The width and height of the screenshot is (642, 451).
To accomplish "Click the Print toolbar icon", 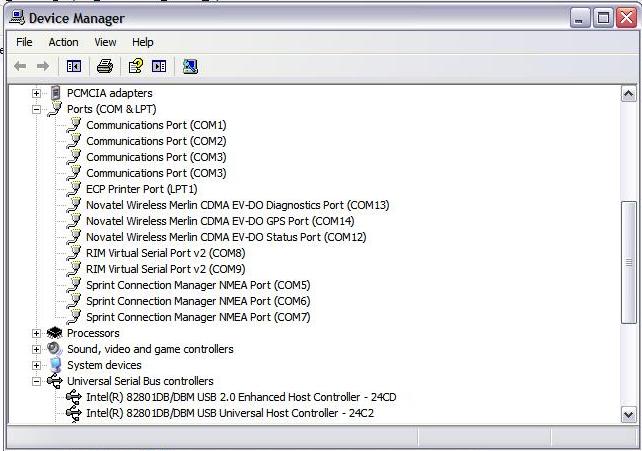I will [105, 66].
